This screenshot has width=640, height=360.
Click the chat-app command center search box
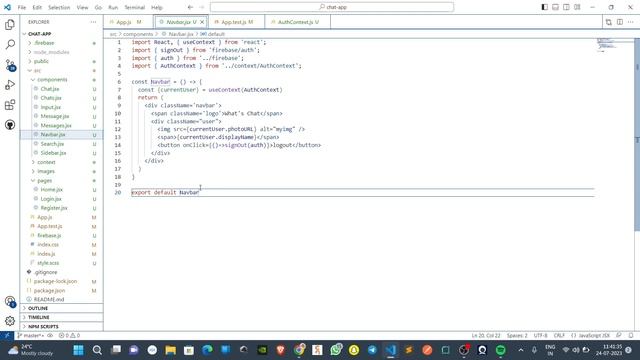[332, 7]
